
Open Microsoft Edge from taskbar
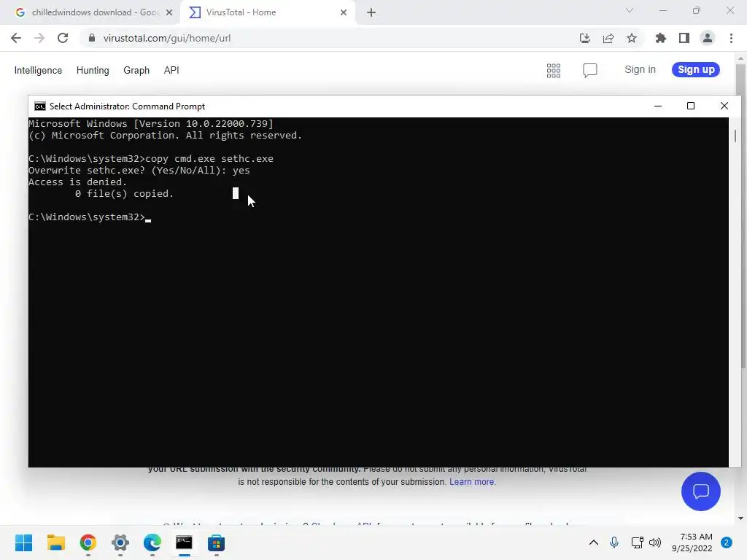pyautogui.click(x=152, y=542)
